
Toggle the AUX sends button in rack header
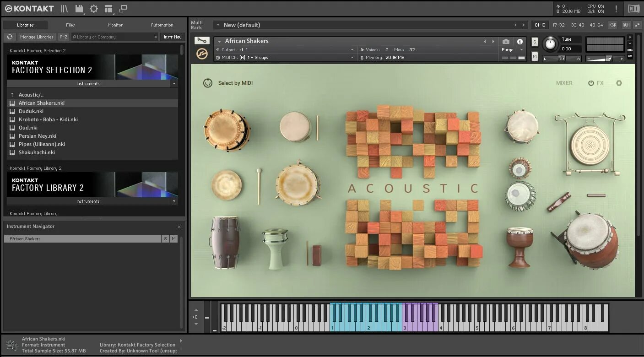[626, 25]
